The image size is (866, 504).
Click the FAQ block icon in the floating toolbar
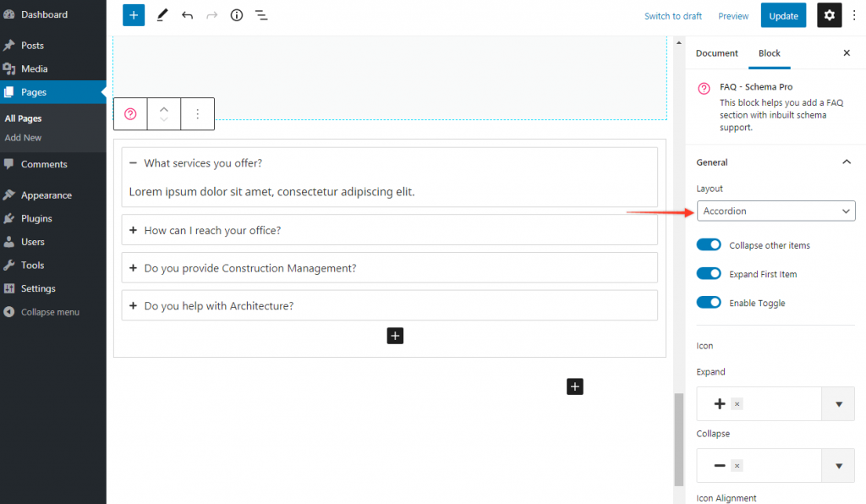(129, 113)
